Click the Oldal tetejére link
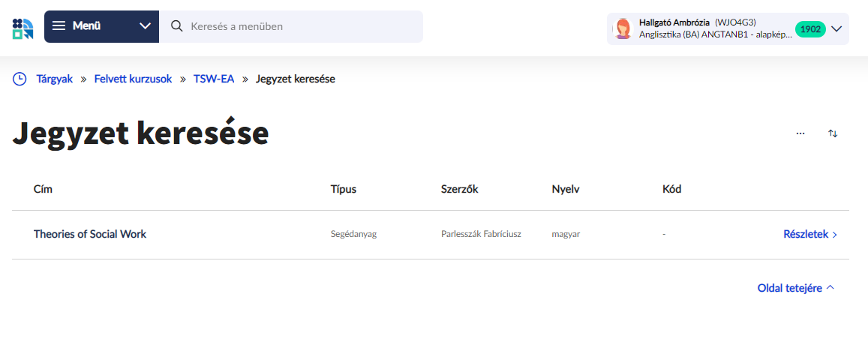This screenshot has width=868, height=351. tap(795, 288)
